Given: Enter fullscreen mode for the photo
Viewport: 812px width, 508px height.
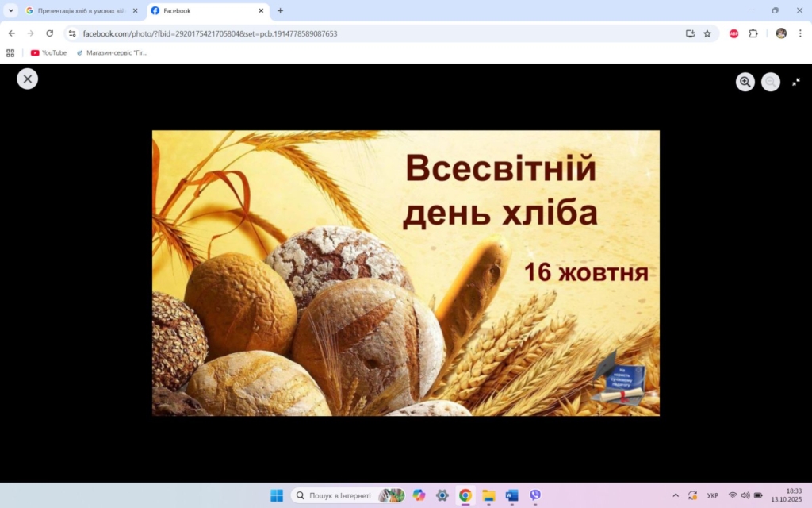Looking at the screenshot, I should (796, 82).
